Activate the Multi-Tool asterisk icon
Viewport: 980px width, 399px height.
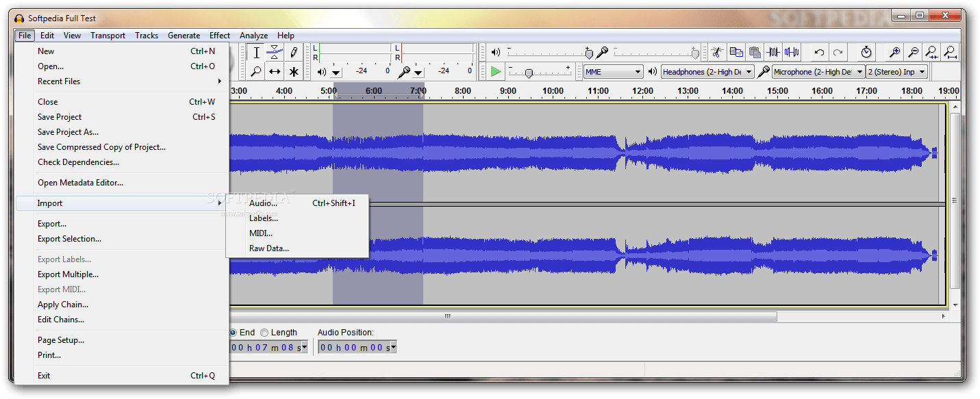coord(293,71)
